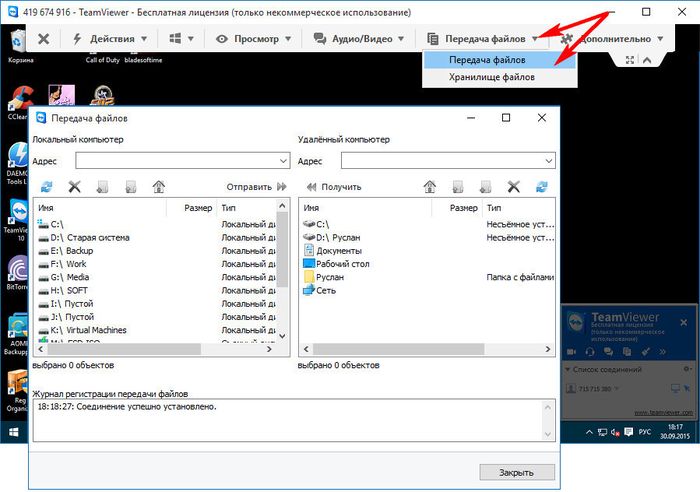Expand arrow next to the Windows icon

click(x=191, y=39)
